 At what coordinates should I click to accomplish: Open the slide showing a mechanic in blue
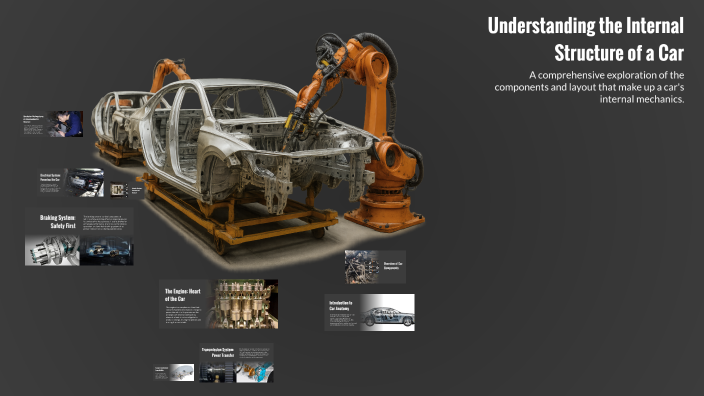pyautogui.click(x=53, y=124)
